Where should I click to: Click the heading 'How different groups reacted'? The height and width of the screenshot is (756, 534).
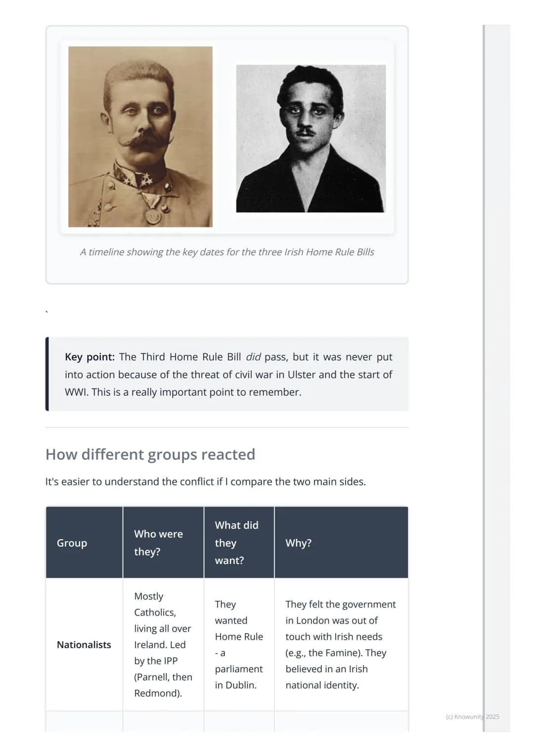coord(150,454)
